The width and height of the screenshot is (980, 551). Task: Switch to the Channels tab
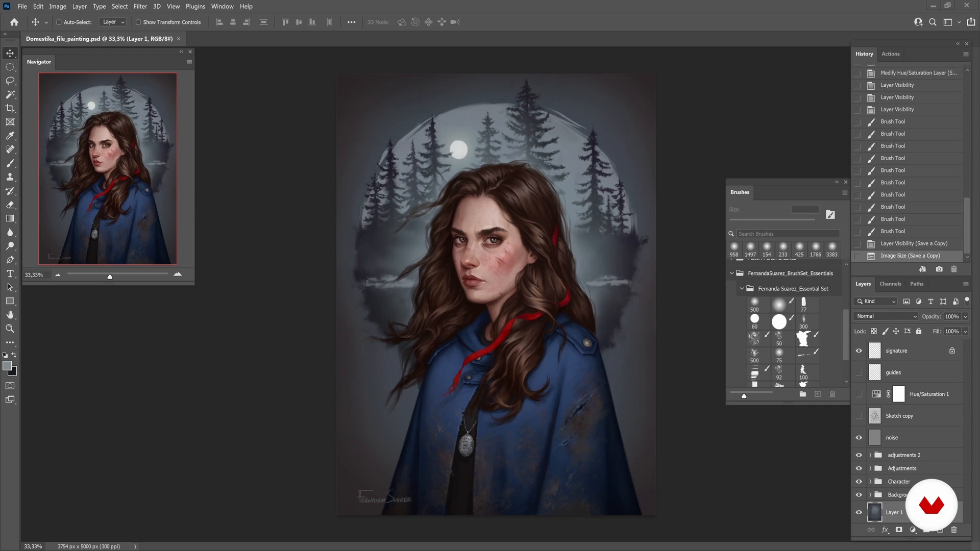coord(891,284)
